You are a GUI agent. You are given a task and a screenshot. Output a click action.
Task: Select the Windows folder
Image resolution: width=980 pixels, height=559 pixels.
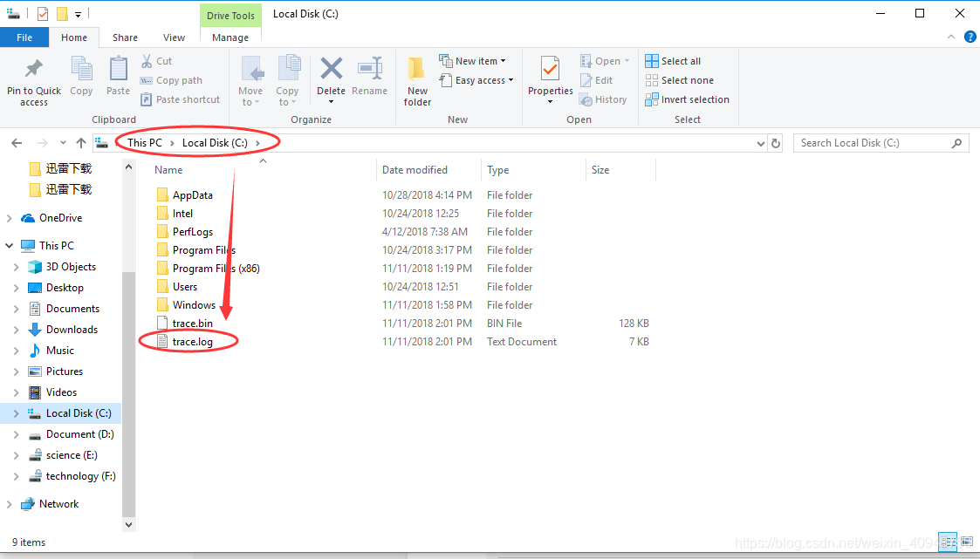(194, 305)
